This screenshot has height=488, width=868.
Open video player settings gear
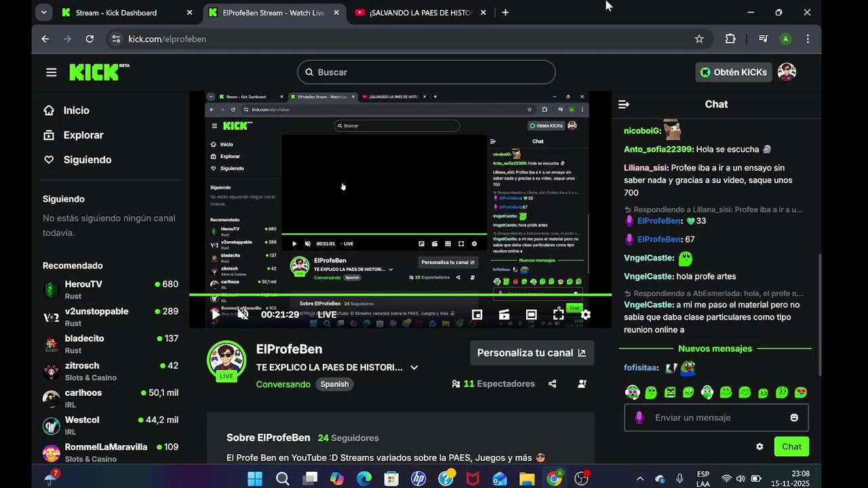tap(585, 314)
